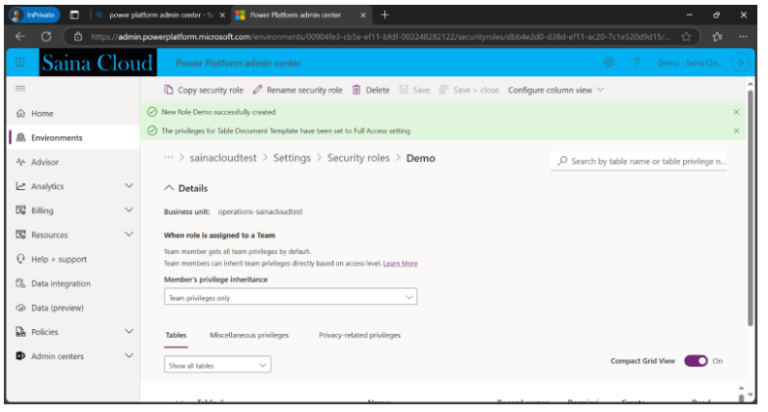
Task: Open the app launcher waffle icon
Action: click(20, 62)
